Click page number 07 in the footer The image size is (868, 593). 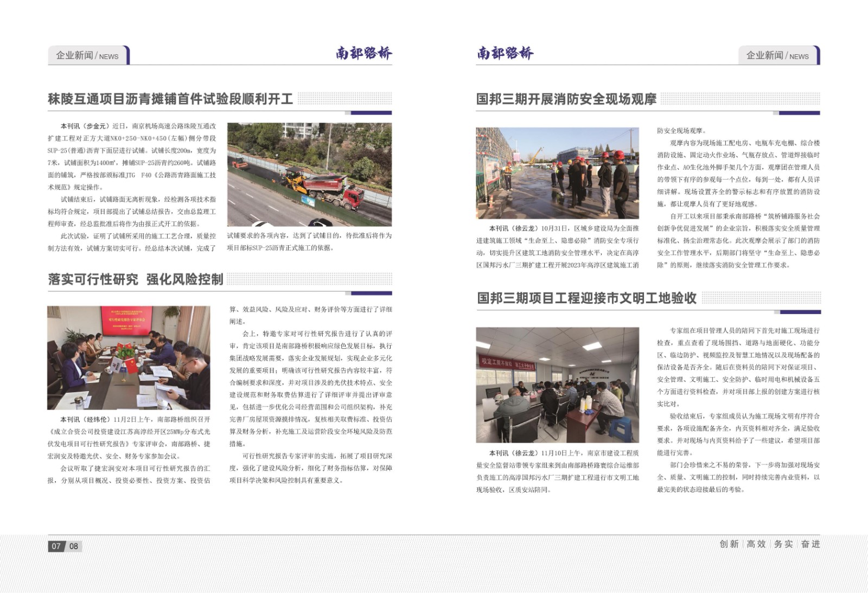tap(56, 546)
